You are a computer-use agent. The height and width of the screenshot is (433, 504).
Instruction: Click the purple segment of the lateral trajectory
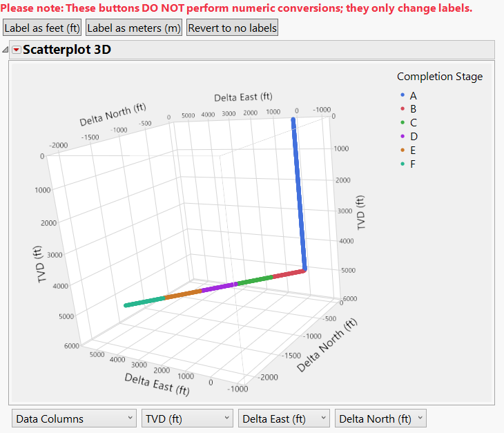(x=220, y=286)
